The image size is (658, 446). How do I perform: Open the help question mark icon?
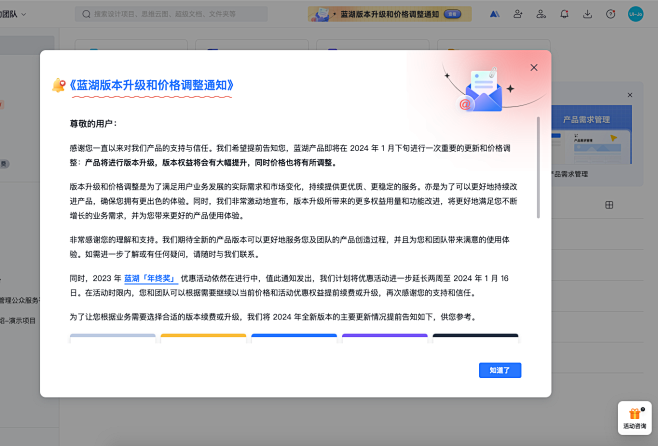click(x=611, y=14)
